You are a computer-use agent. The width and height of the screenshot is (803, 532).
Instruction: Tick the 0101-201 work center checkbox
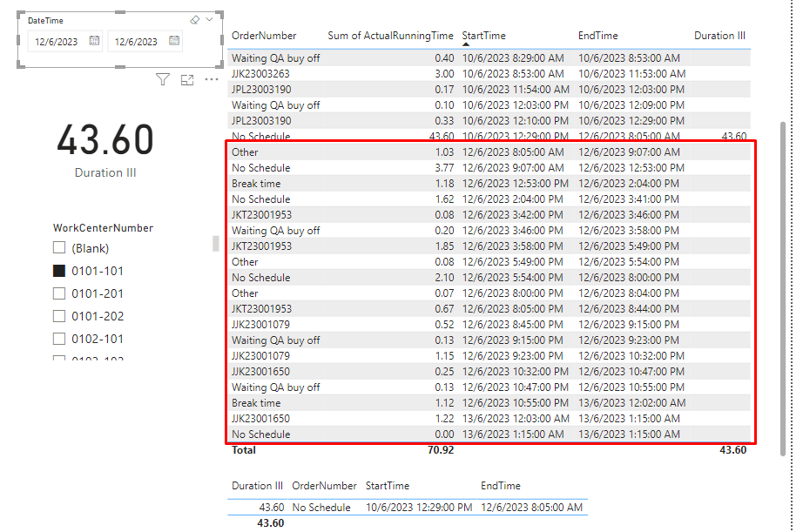(x=59, y=293)
